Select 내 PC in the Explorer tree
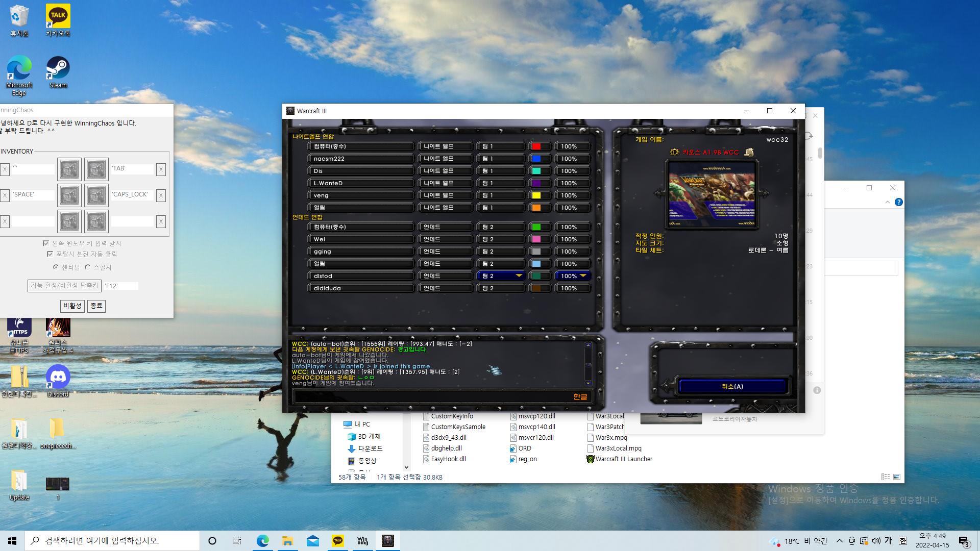Image resolution: width=980 pixels, height=551 pixels. tap(356, 424)
